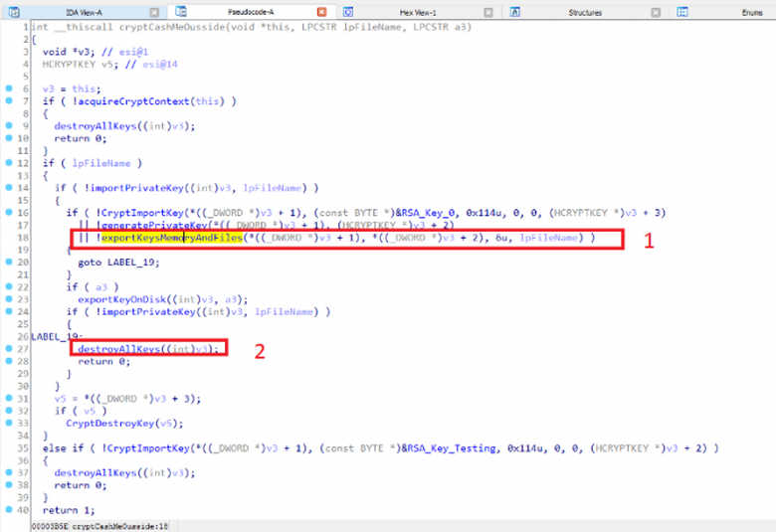The height and width of the screenshot is (532, 776).
Task: Toggle breakpoint dot on line 33
Action: (7, 423)
